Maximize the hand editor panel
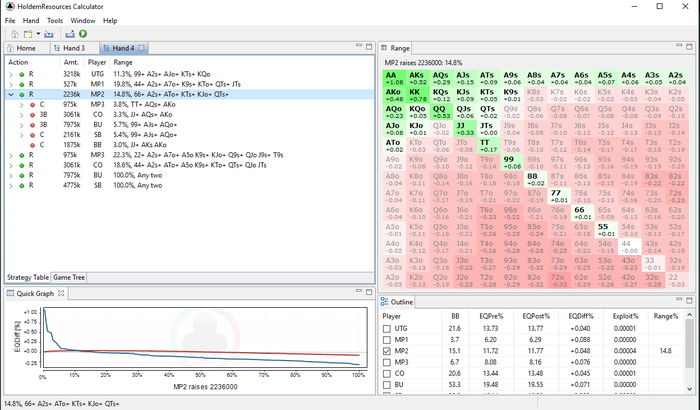The image size is (700, 410). tap(369, 46)
